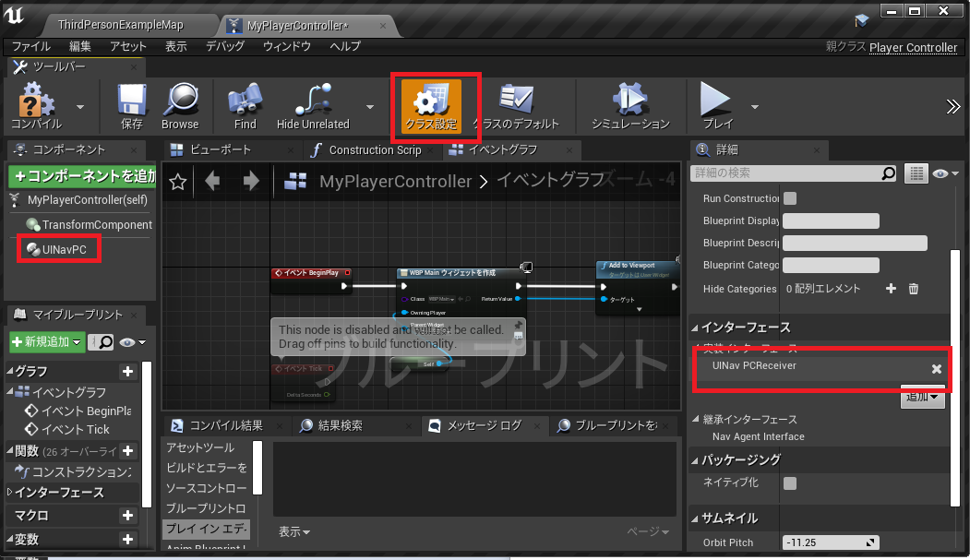This screenshot has height=560, width=970.
Task: Collapse インターフェース section in details
Action: tap(695, 328)
